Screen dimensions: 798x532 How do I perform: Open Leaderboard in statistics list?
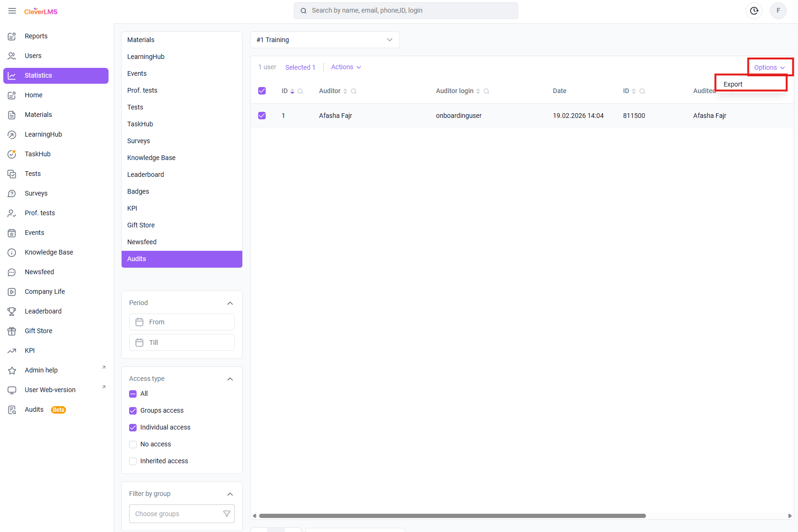coord(145,175)
